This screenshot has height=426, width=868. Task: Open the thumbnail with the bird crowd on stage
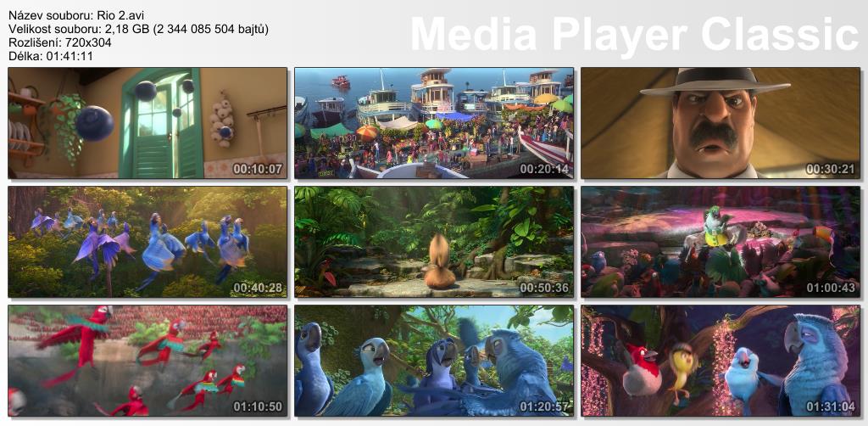pos(721,242)
